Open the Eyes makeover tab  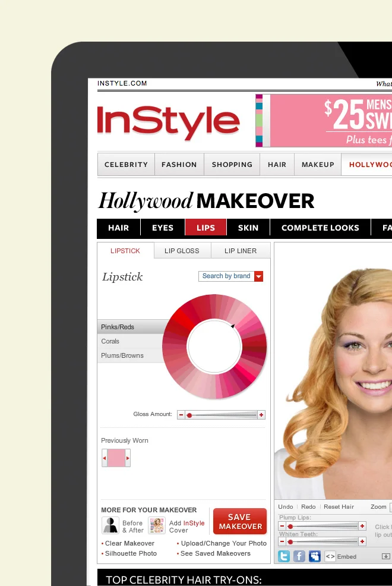162,228
